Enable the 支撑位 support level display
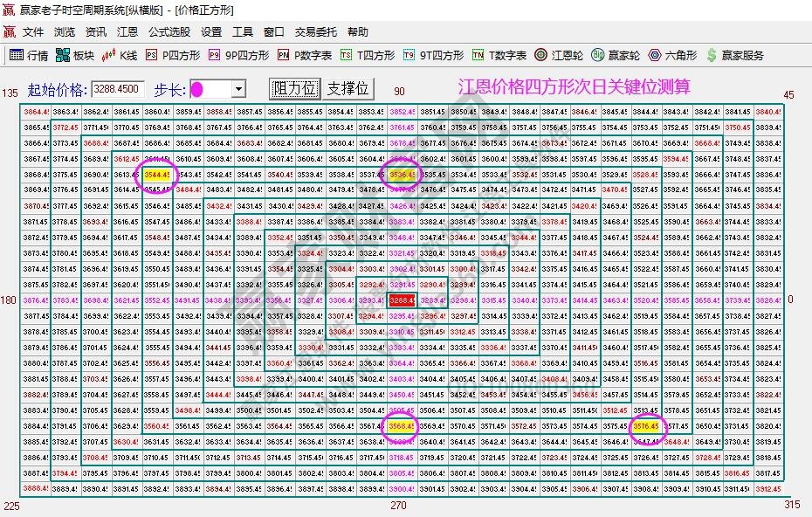812x517 pixels. coord(348,88)
